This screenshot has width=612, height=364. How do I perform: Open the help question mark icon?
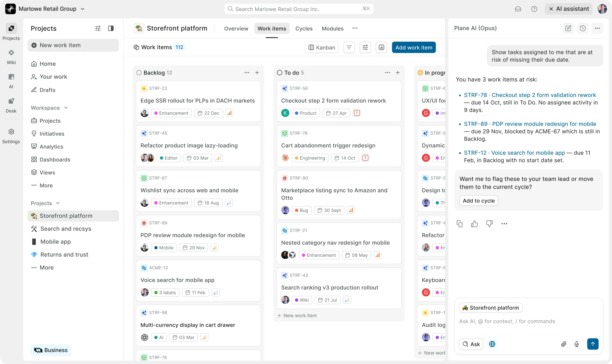(x=534, y=9)
